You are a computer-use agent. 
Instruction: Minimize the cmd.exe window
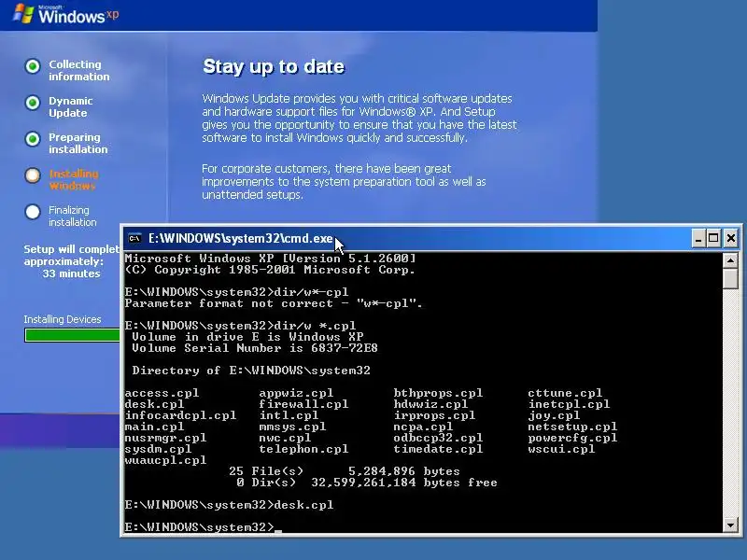(x=698, y=238)
